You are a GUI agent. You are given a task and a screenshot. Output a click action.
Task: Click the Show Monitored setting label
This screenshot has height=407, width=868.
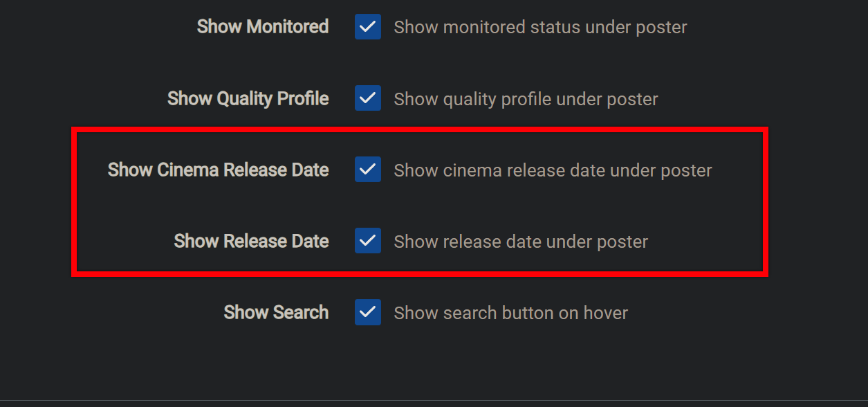pos(263,26)
